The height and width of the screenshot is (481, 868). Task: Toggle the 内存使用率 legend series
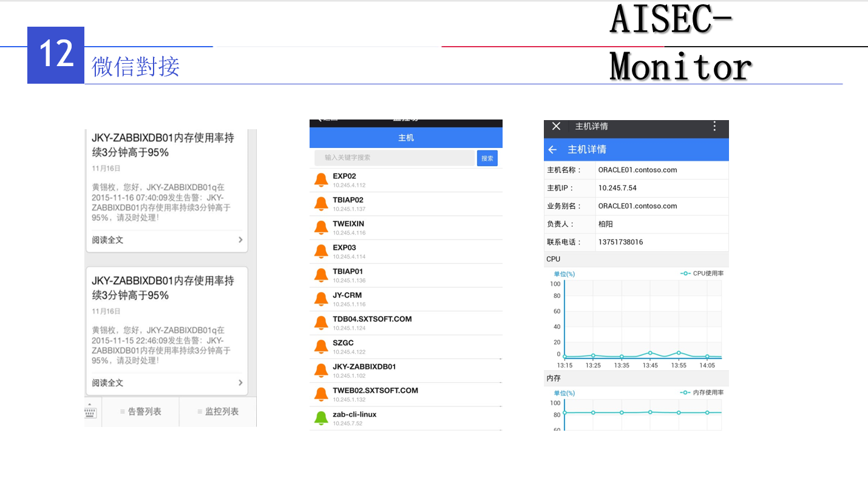click(x=702, y=392)
